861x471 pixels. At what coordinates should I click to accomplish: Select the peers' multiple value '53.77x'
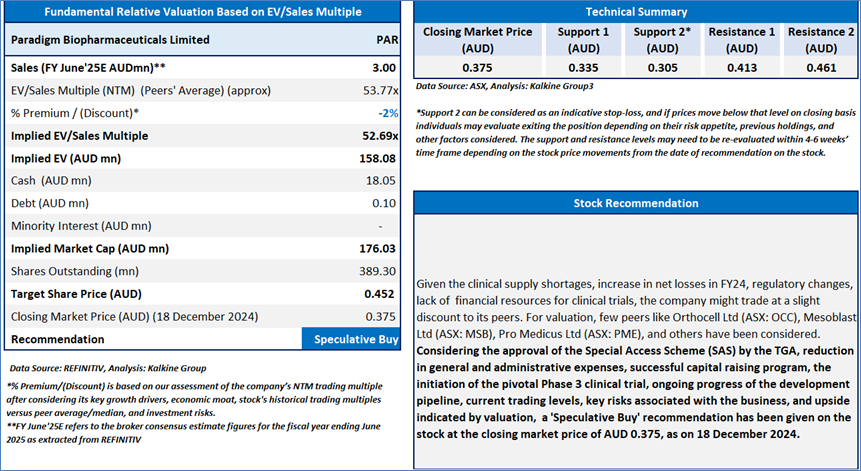(381, 91)
